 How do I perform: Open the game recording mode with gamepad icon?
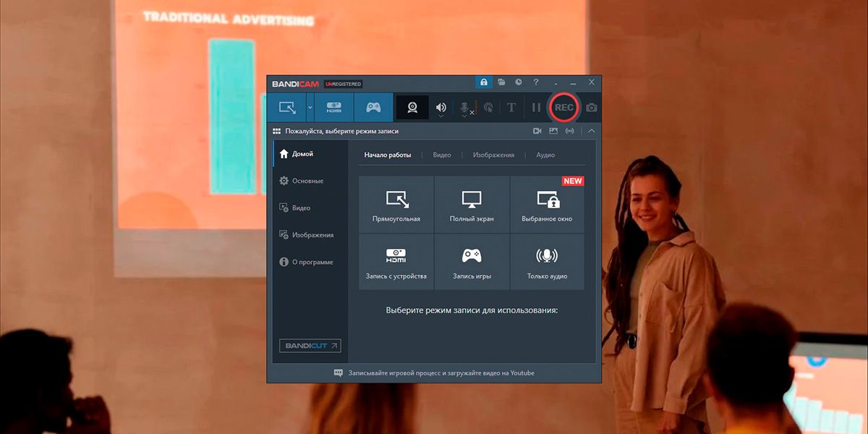pos(373,107)
